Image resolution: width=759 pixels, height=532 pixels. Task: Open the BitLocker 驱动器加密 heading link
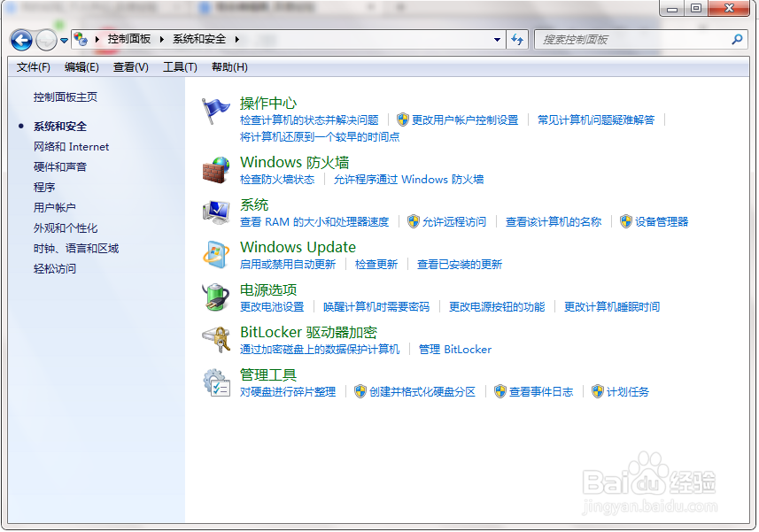click(x=308, y=332)
